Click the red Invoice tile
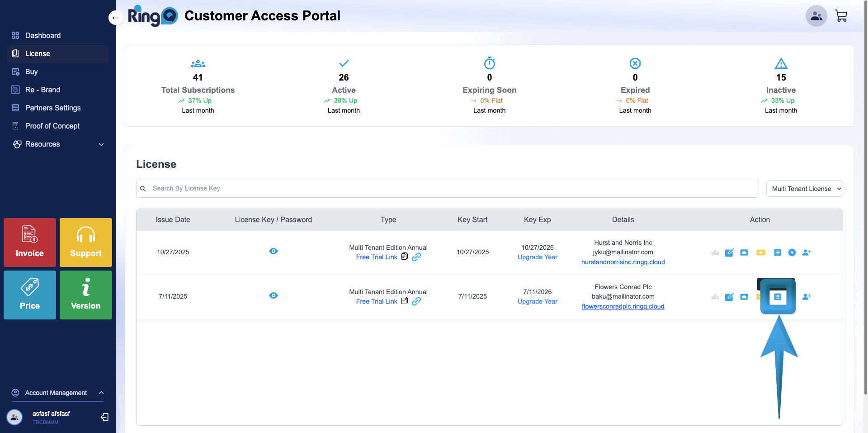The height and width of the screenshot is (433, 868). pyautogui.click(x=30, y=243)
